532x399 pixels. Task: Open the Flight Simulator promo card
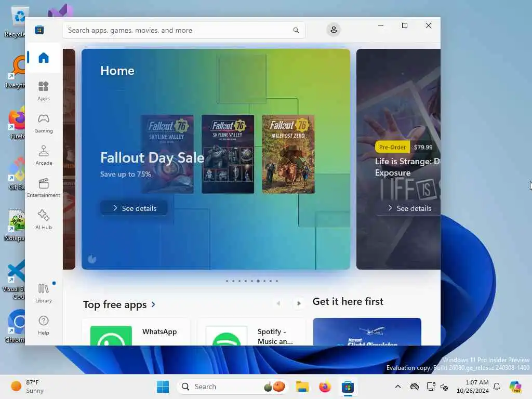point(367,332)
